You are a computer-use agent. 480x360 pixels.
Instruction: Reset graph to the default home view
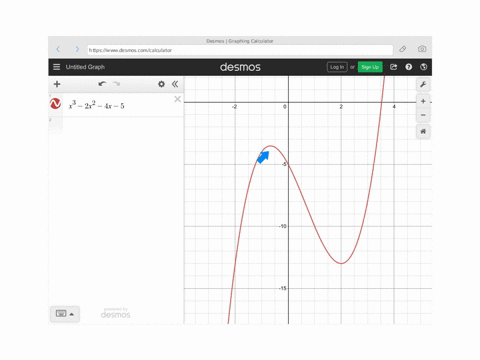coord(423,131)
